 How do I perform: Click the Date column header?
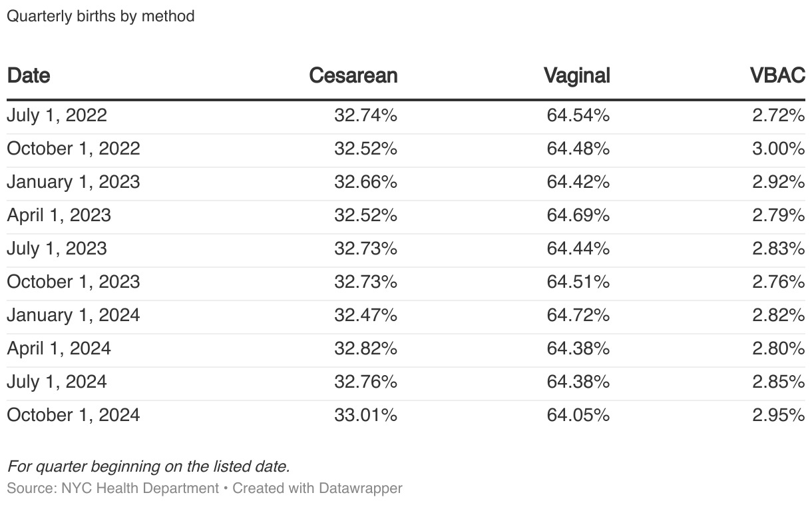29,75
